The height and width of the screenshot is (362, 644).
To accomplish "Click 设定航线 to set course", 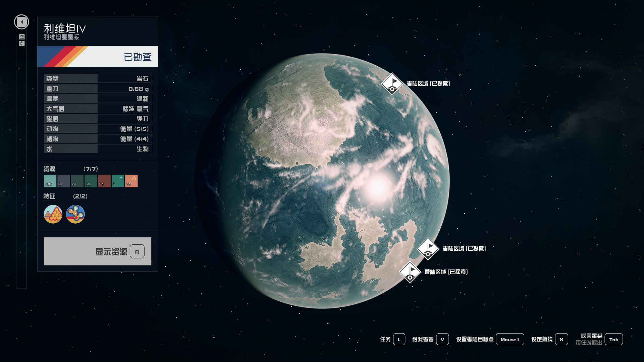I will [542, 339].
